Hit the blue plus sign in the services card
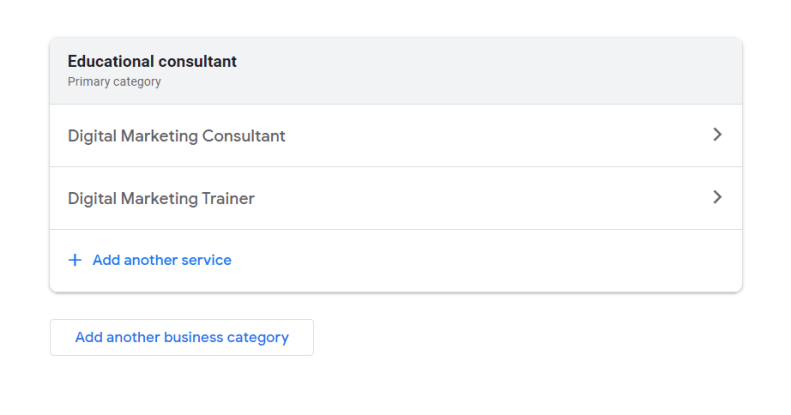791x415 pixels. pos(74,260)
